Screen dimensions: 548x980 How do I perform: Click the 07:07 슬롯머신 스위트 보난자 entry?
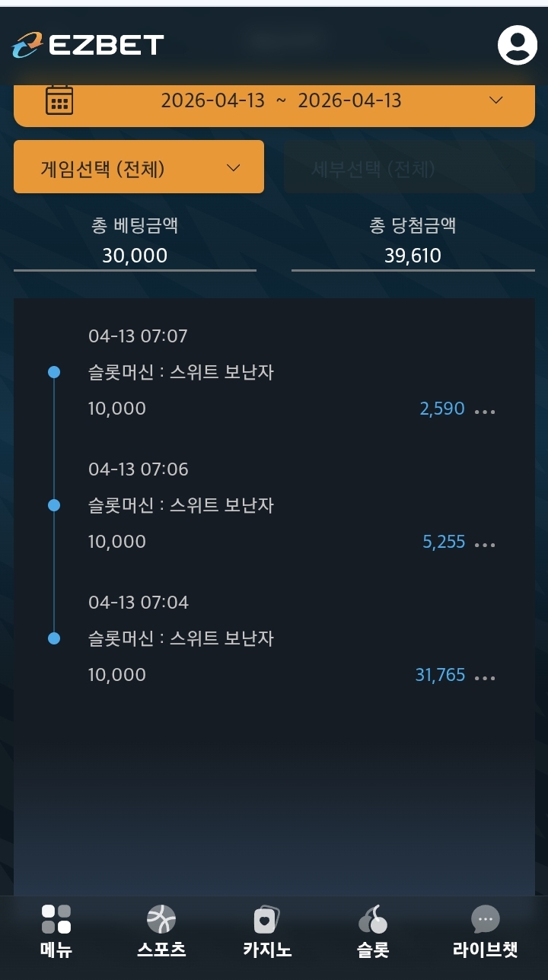coord(181,372)
